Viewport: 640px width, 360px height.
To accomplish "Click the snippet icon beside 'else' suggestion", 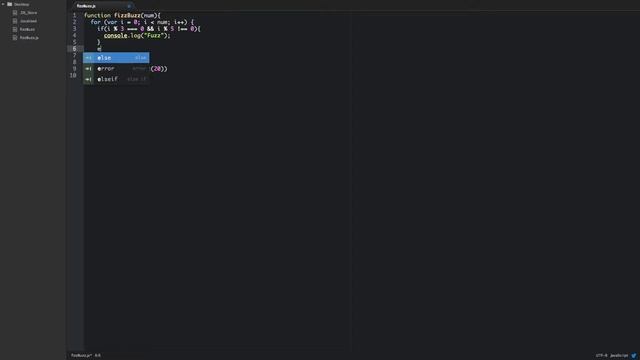I will 89,58.
